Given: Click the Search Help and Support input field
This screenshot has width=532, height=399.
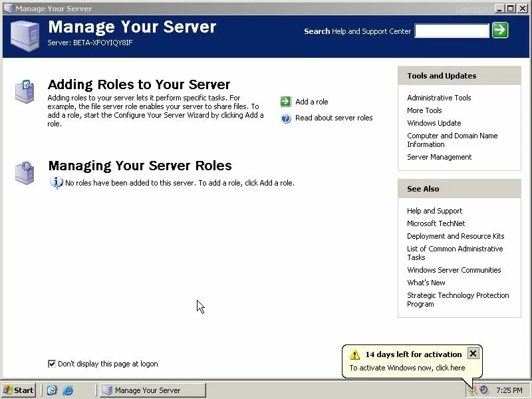Looking at the screenshot, I should coord(452,31).
